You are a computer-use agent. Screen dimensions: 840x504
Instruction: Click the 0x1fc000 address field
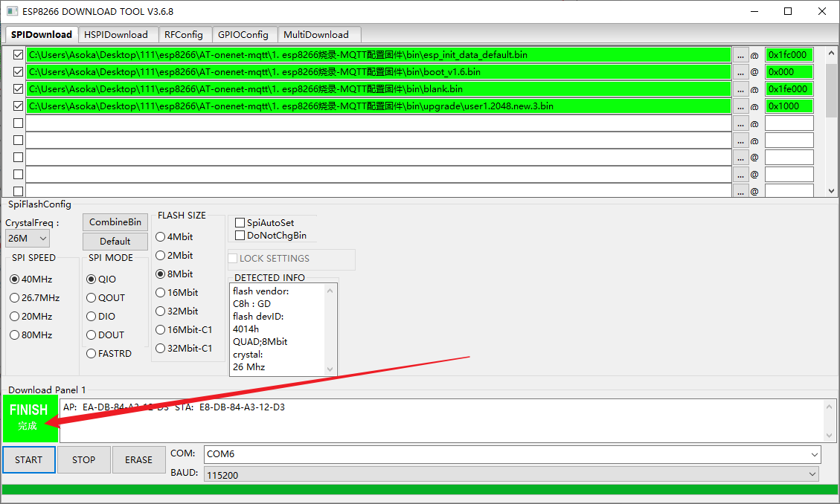pos(789,55)
